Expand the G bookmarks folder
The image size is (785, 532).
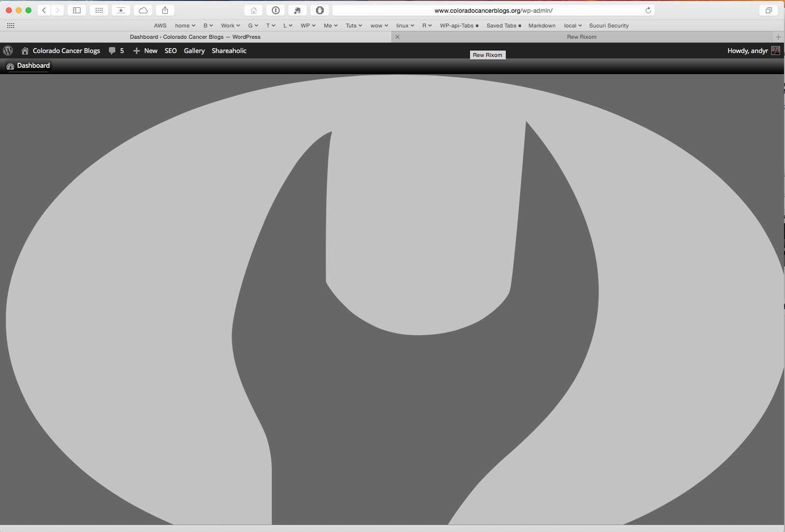pos(253,26)
